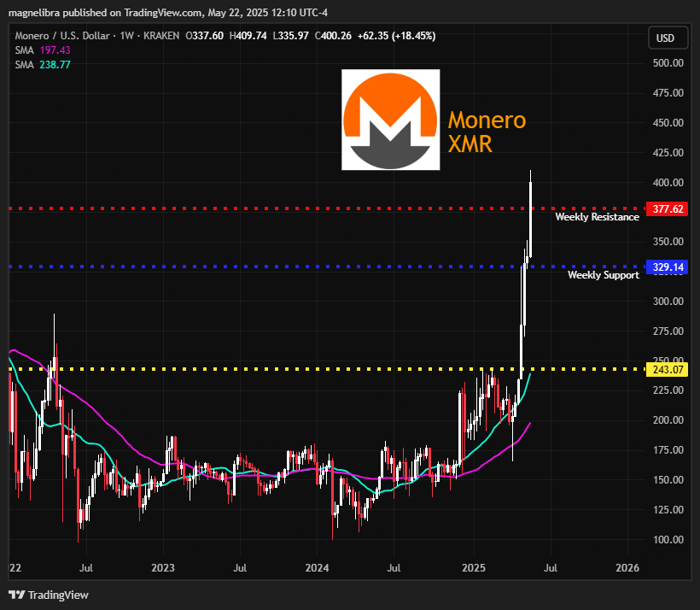Click the high value H409.74
Screen dimensions: 700x610
[248, 36]
